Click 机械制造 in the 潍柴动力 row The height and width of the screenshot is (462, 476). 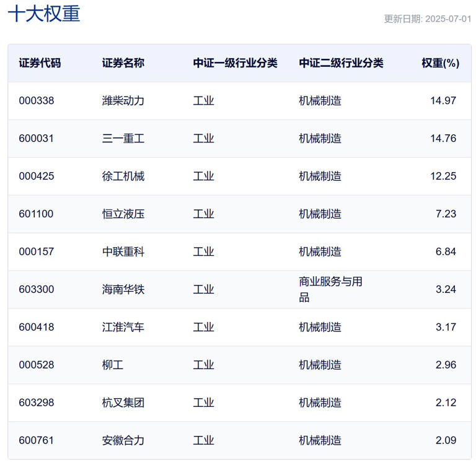point(320,101)
